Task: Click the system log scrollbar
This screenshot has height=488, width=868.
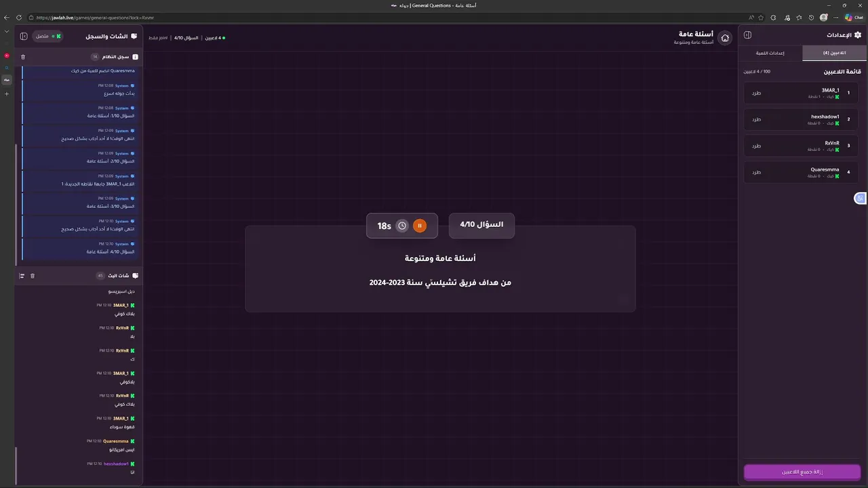Action: click(x=16, y=206)
